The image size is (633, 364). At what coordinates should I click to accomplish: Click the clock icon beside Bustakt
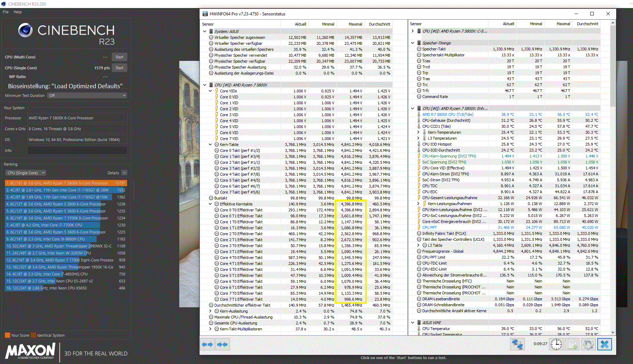click(211, 198)
